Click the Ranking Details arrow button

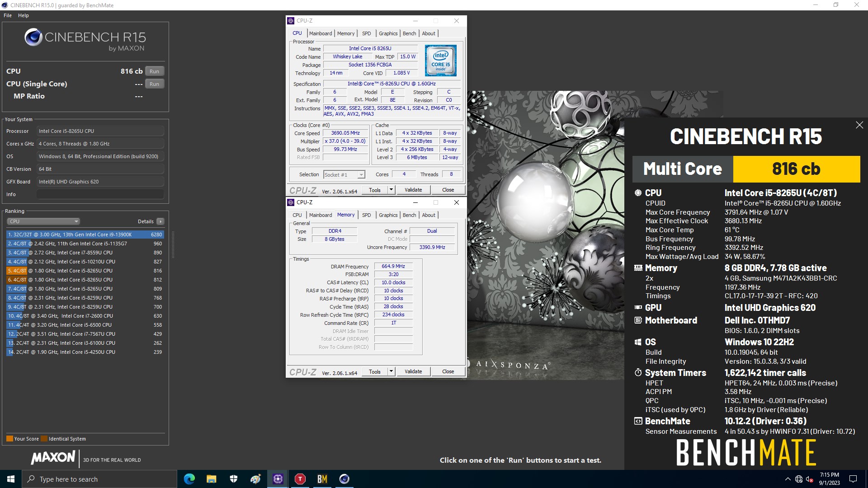tap(160, 221)
